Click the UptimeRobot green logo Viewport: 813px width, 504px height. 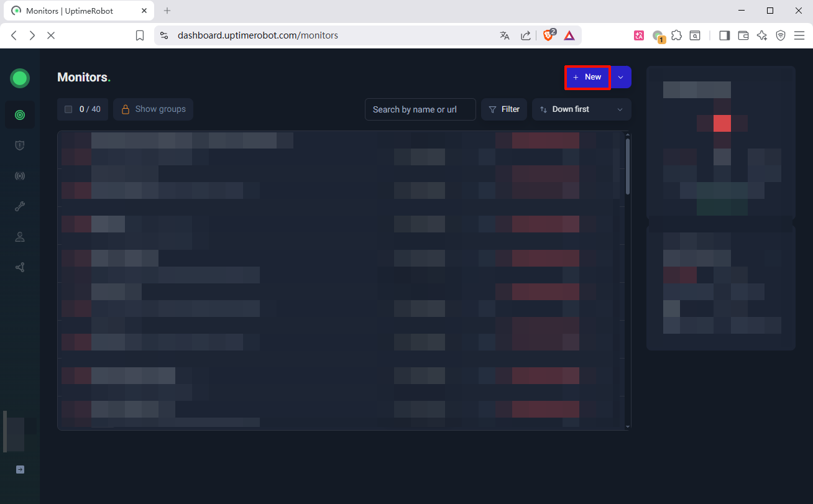tap(20, 78)
